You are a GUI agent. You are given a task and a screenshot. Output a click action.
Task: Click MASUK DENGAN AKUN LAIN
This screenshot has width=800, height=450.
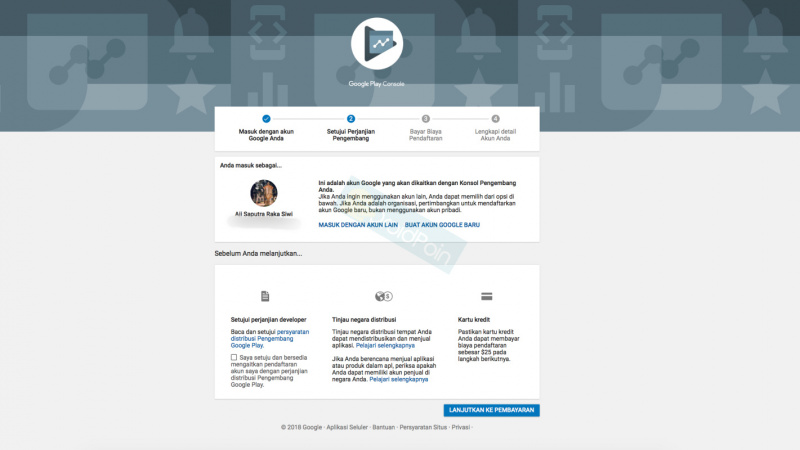click(358, 224)
